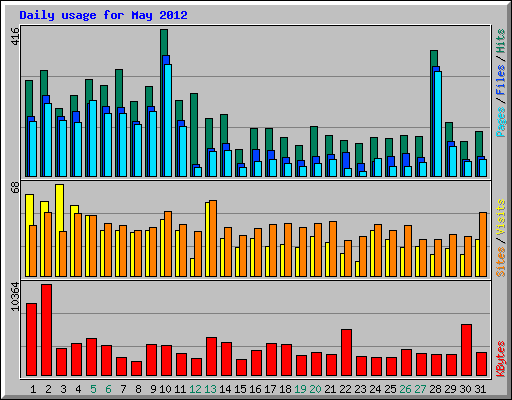Image resolution: width=512 pixels, height=400 pixels.
Task: Select the red KBytes bar for day 8
Action: coord(136,369)
